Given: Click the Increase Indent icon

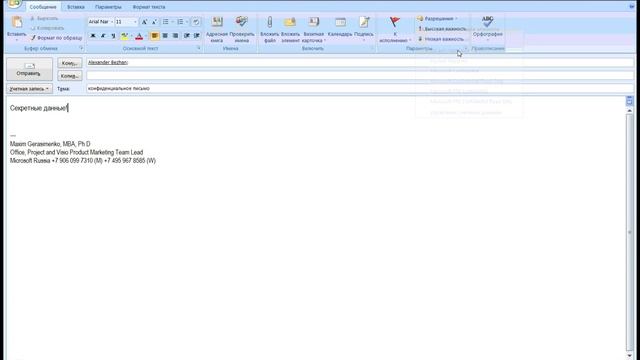Looking at the screenshot, I should (x=197, y=36).
